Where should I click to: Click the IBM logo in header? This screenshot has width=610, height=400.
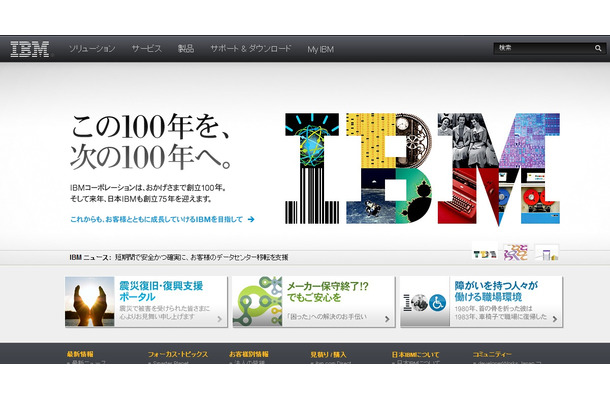(x=30, y=49)
